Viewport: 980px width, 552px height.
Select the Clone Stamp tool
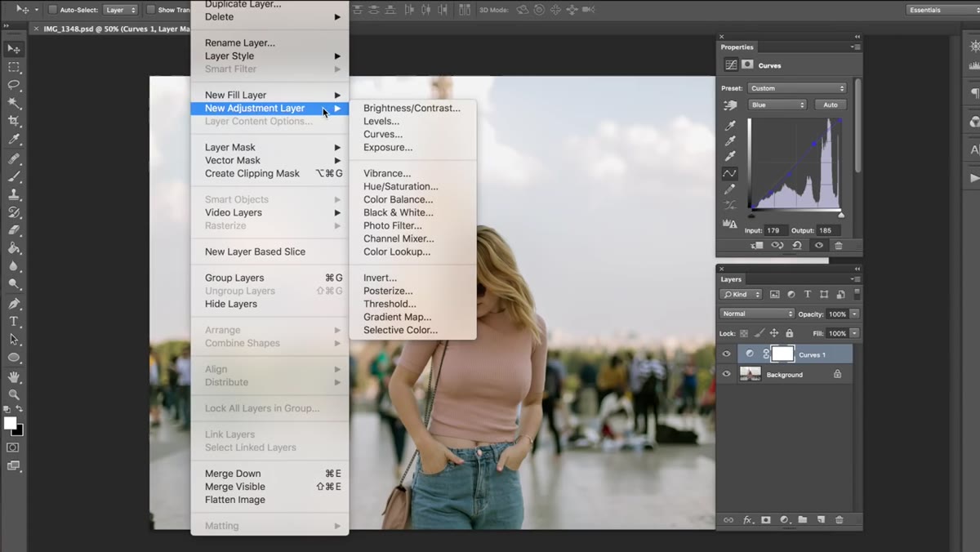[x=14, y=194]
